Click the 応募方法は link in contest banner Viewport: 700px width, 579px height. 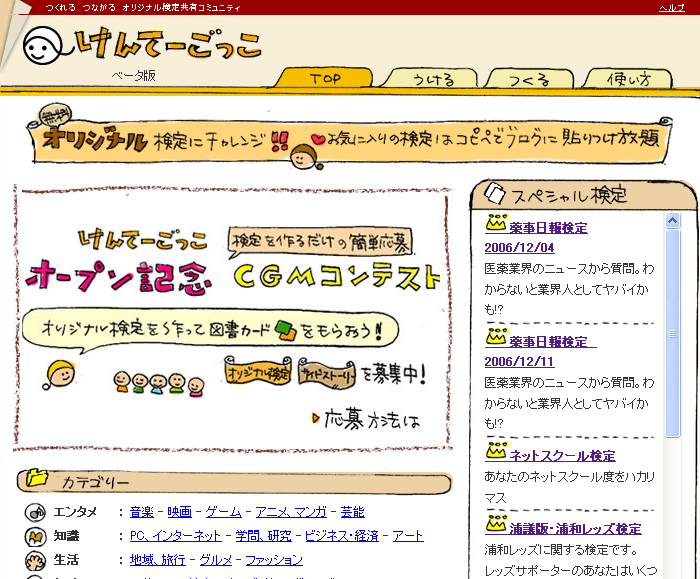pyautogui.click(x=367, y=419)
